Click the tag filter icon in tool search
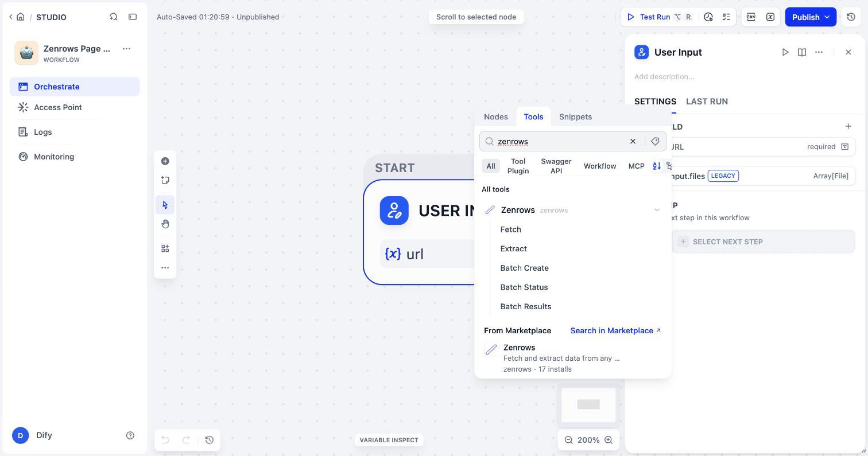Screen dimensions: 868x456 point(655,142)
